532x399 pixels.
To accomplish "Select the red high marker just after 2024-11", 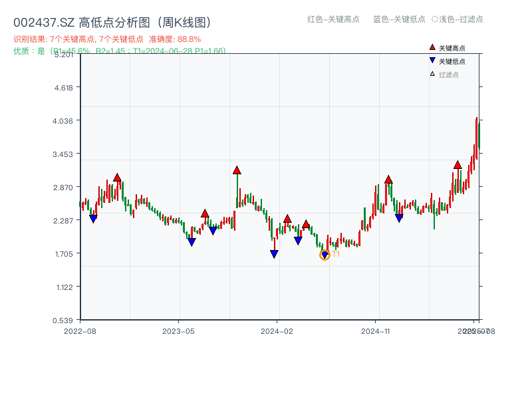I will [388, 180].
